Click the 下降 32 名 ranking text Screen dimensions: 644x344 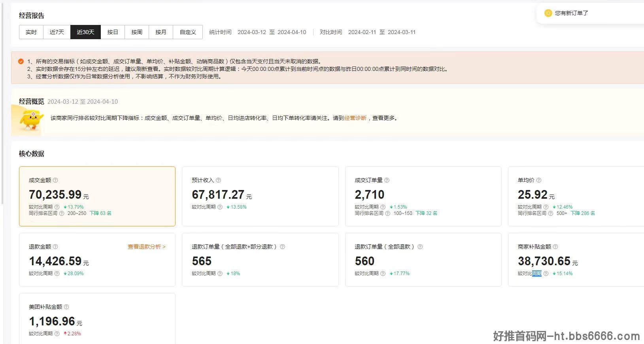click(x=426, y=213)
